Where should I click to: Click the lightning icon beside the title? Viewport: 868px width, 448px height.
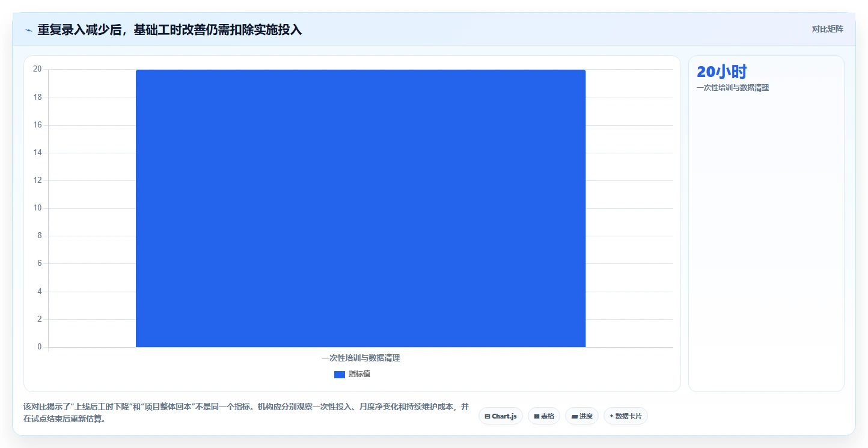[x=28, y=30]
